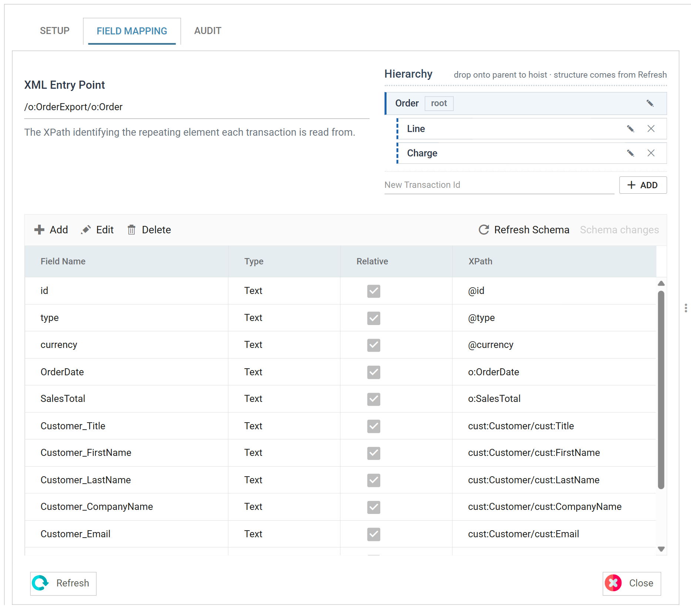Click the Relative column header

(396, 261)
